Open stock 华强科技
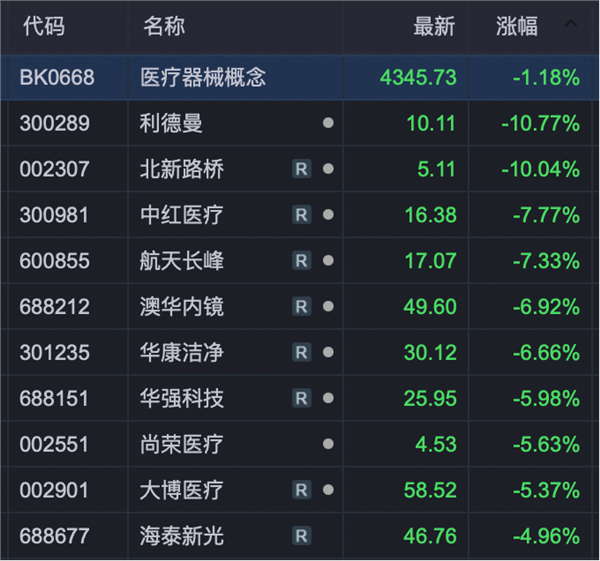Image resolution: width=600 pixels, height=561 pixels. point(182,399)
